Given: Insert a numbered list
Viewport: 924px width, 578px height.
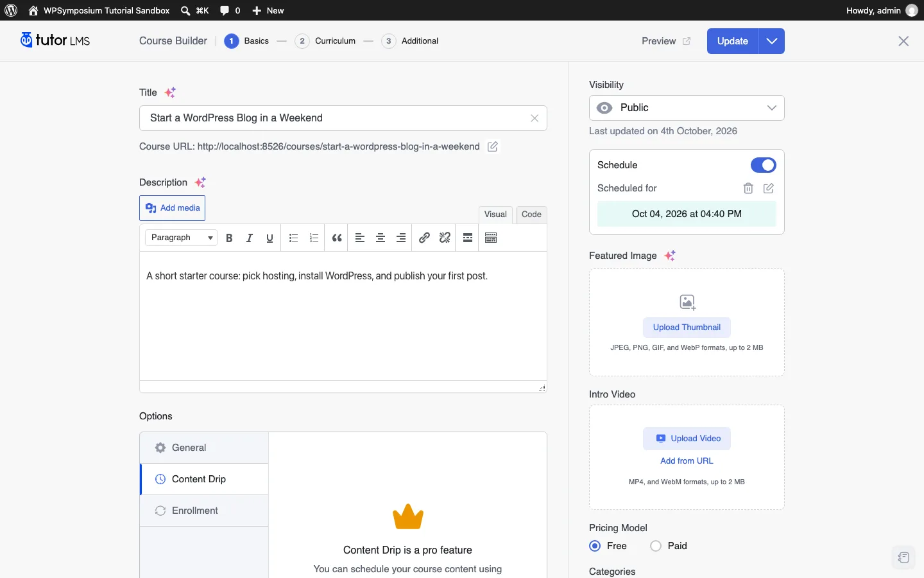Looking at the screenshot, I should click(314, 238).
